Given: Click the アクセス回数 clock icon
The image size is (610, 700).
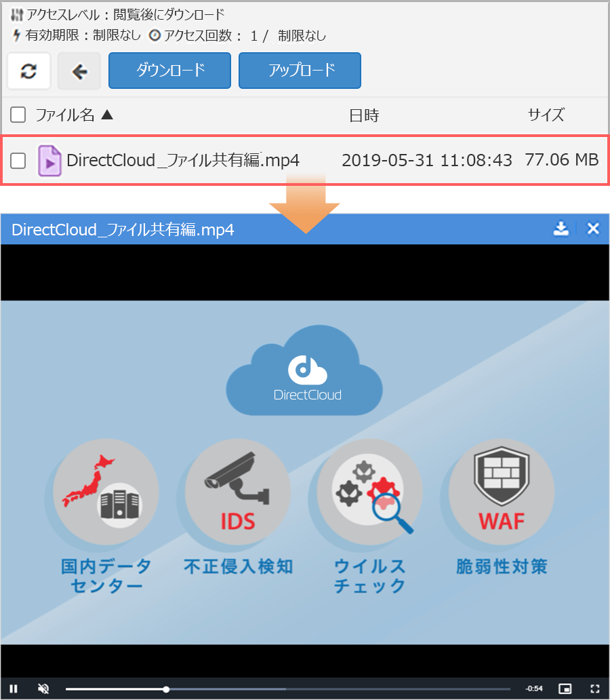Looking at the screenshot, I should (155, 35).
